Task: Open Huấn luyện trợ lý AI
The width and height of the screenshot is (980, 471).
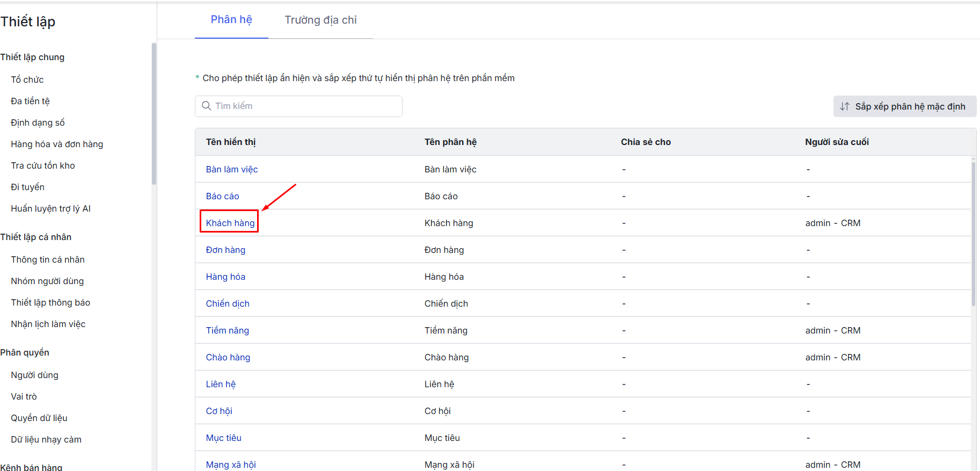Action: pyautogui.click(x=50, y=208)
